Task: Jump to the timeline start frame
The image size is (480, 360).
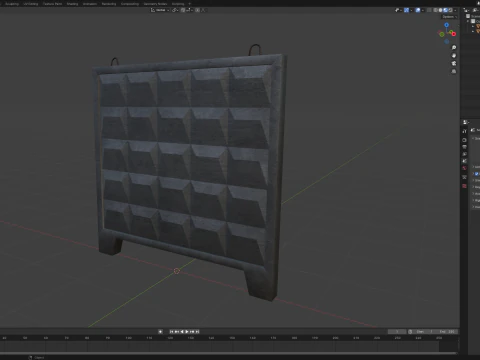Action: (171, 332)
